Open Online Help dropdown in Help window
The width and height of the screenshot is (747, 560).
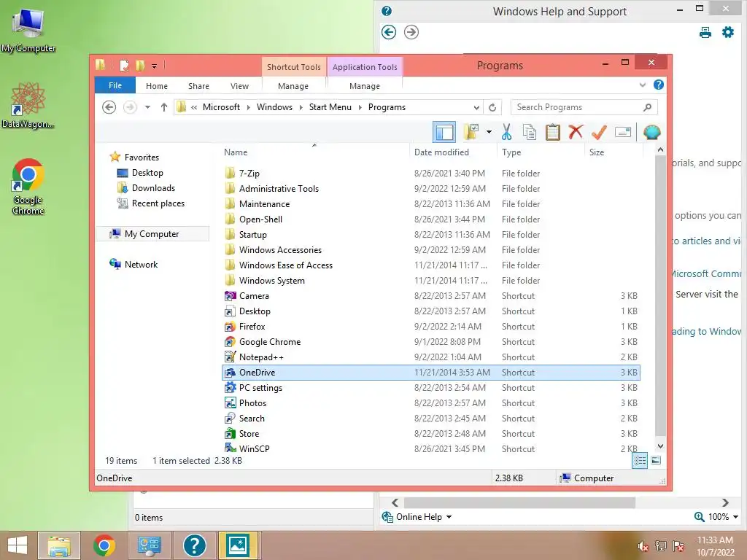(417, 517)
